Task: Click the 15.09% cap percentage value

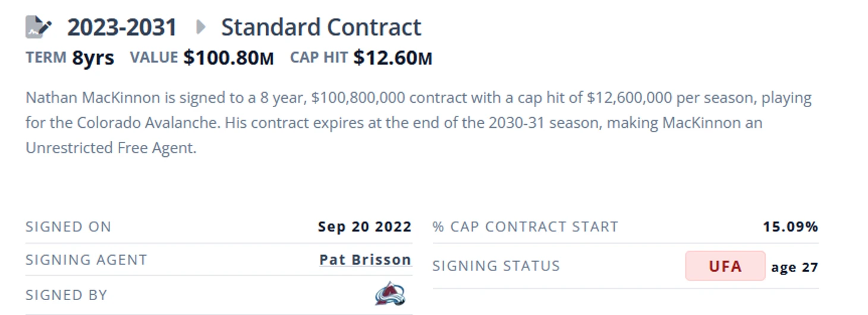Action: (790, 226)
